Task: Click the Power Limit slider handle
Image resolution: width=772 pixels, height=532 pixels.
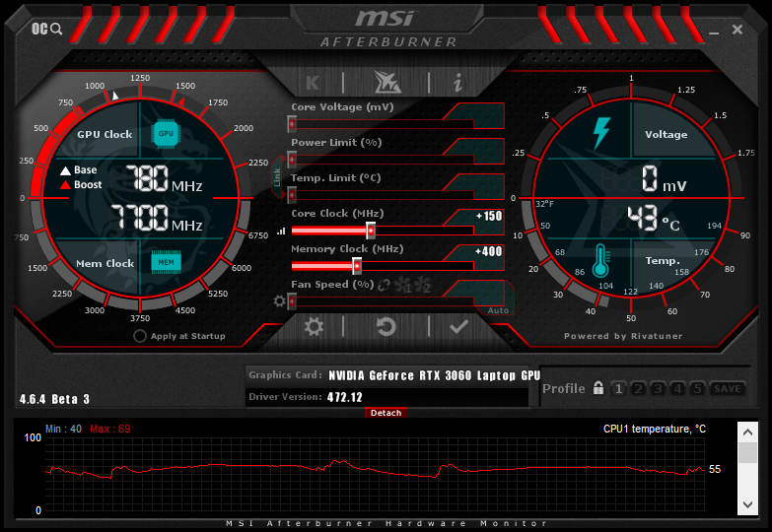Action: [292, 160]
